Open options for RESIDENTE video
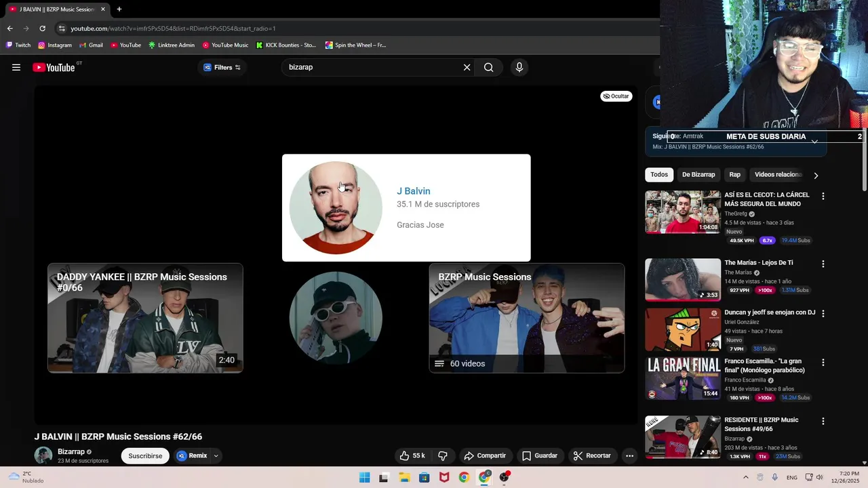The width and height of the screenshot is (868, 488). [823, 421]
